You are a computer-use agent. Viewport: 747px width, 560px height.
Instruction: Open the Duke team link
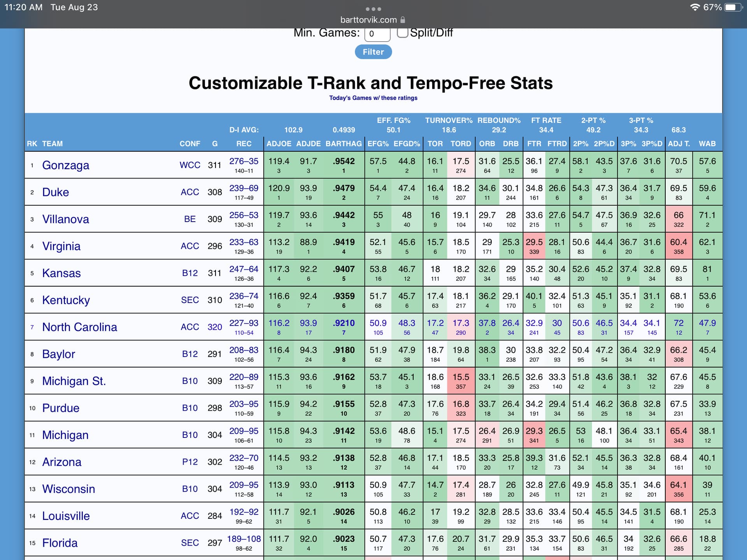click(56, 192)
